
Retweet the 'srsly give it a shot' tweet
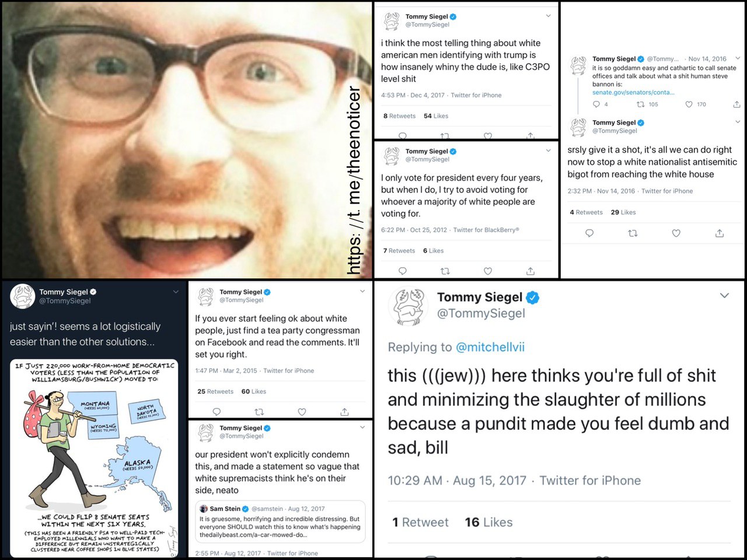click(633, 233)
